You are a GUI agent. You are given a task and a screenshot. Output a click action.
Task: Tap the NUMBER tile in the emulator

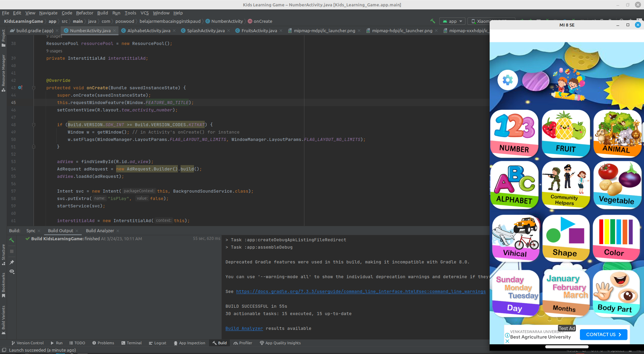514,134
